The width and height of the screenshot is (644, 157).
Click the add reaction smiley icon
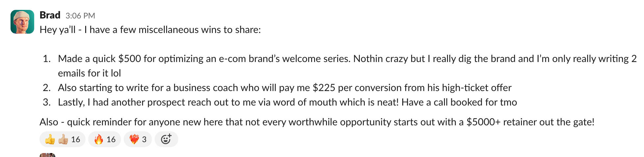click(166, 139)
